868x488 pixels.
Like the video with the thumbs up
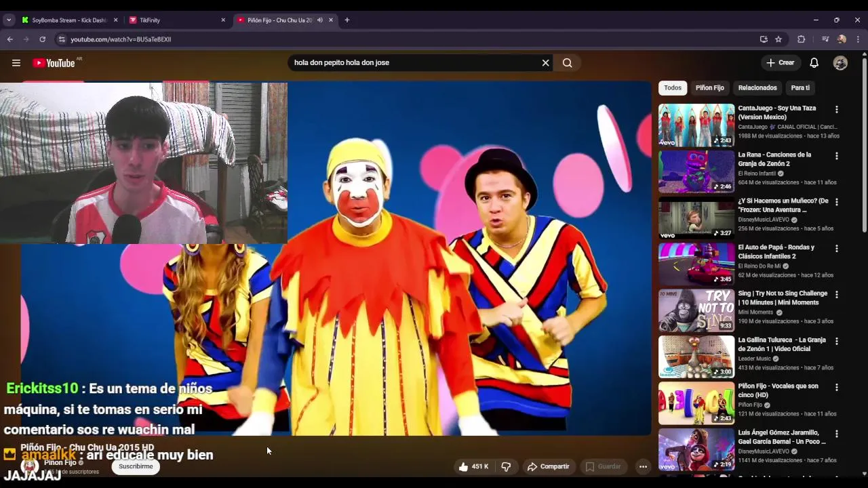[x=473, y=466]
